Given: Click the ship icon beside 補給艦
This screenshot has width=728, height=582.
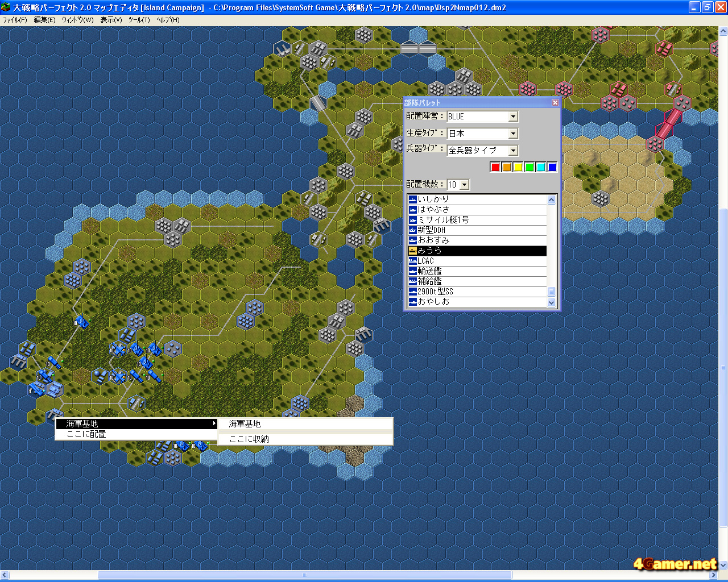Looking at the screenshot, I should [413, 281].
